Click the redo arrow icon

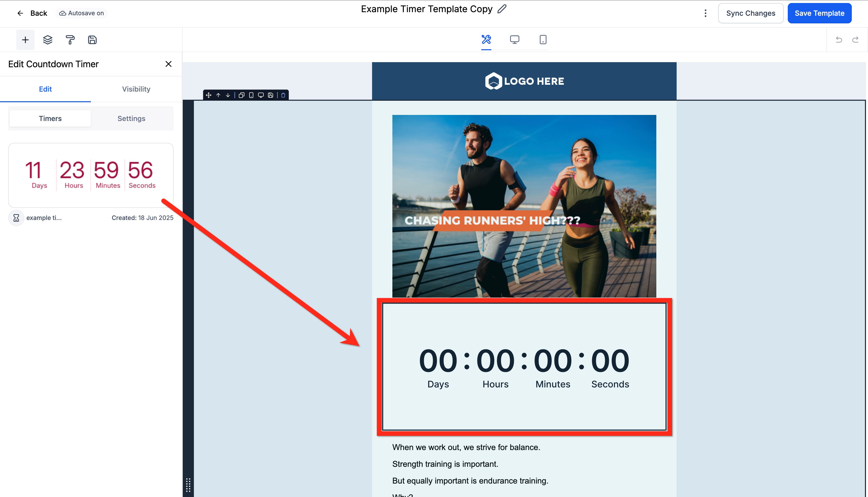pyautogui.click(x=855, y=40)
